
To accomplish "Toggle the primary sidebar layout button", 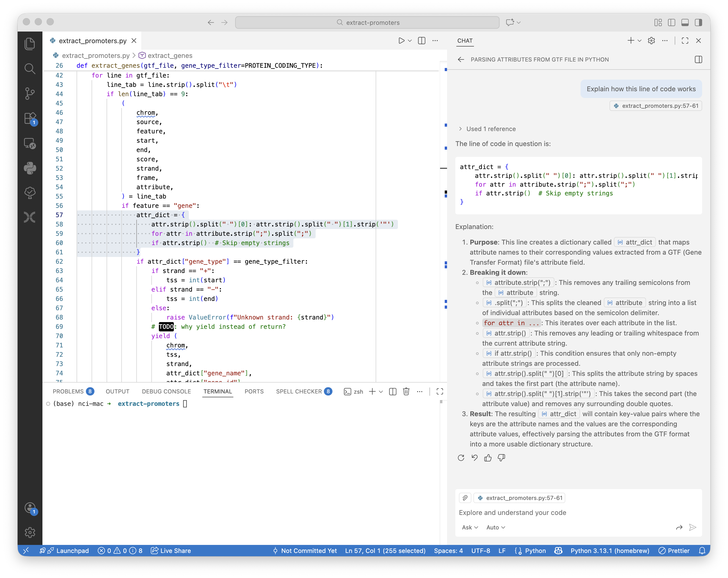I will [x=672, y=22].
